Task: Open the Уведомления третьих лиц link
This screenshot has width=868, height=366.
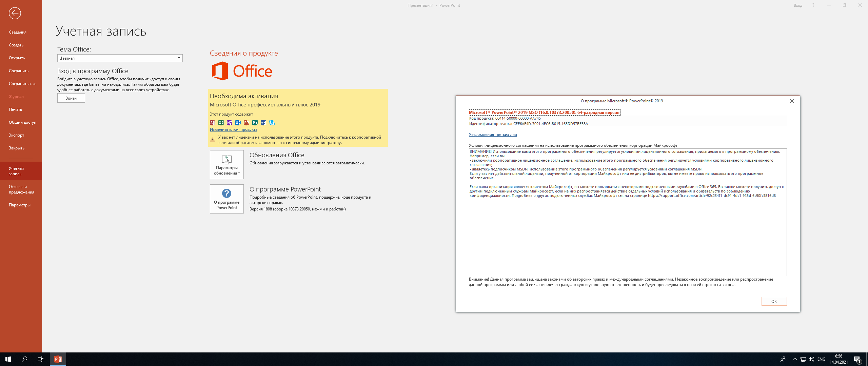Action: 493,135
